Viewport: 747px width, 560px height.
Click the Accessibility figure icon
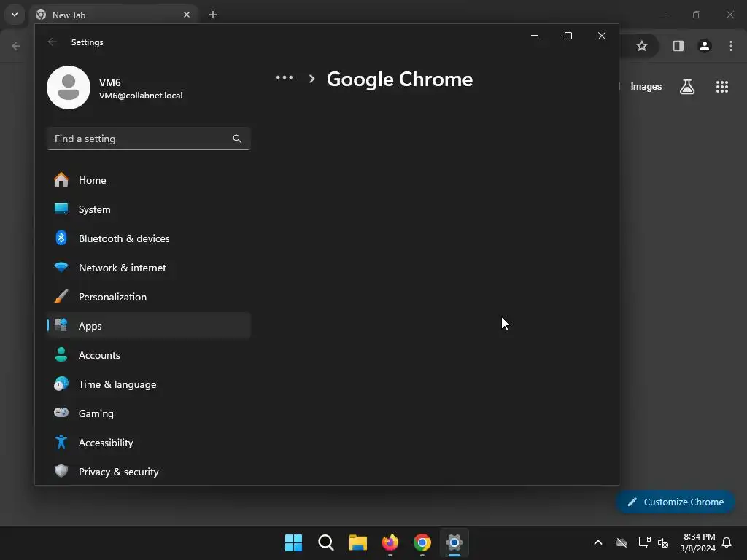pyautogui.click(x=61, y=442)
